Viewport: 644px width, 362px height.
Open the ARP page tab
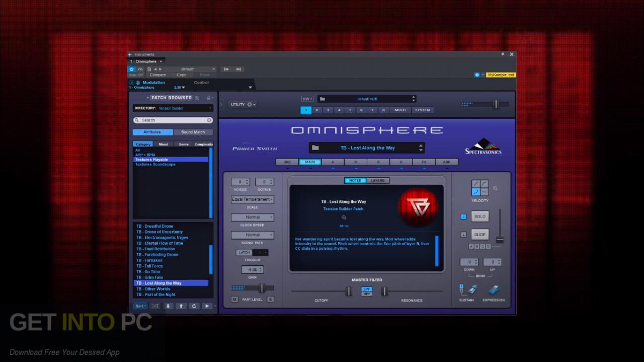(447, 162)
